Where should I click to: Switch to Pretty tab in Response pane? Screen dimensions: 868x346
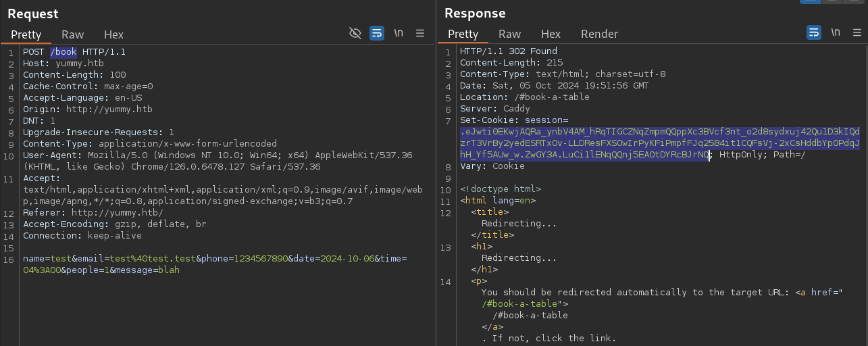[x=463, y=34]
